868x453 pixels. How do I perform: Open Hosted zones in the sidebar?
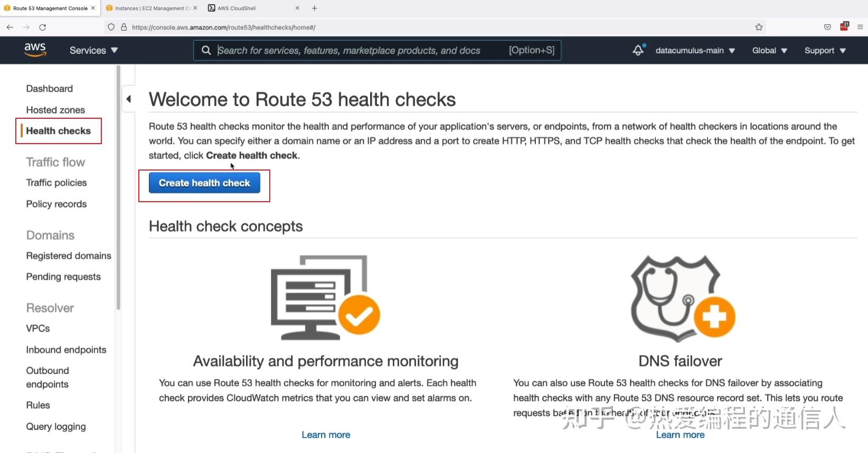tap(55, 110)
